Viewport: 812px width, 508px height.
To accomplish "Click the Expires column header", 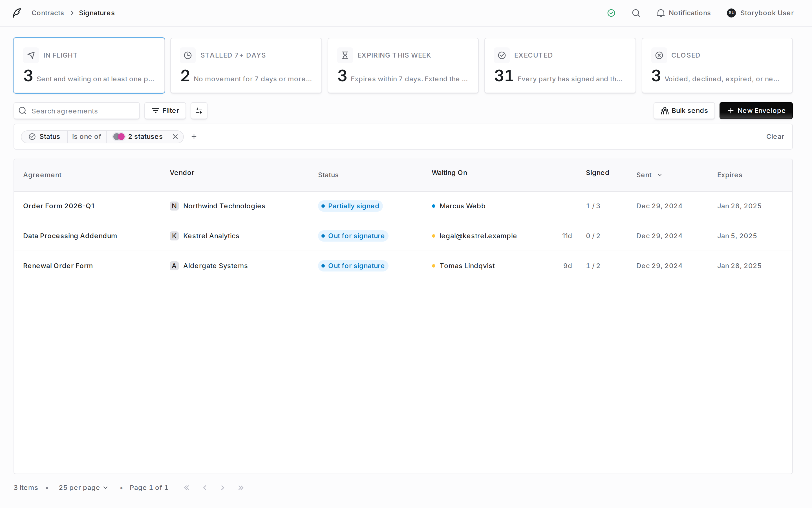I will [729, 175].
